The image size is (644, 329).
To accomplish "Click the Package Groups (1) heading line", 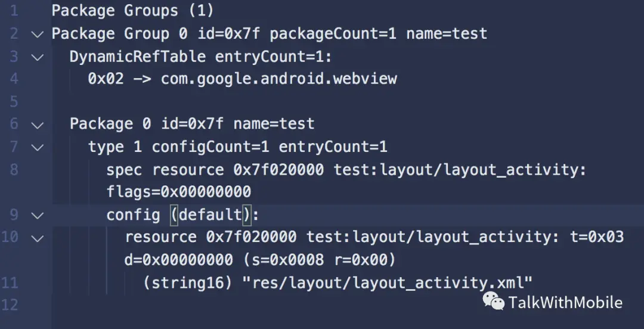I will (132, 11).
